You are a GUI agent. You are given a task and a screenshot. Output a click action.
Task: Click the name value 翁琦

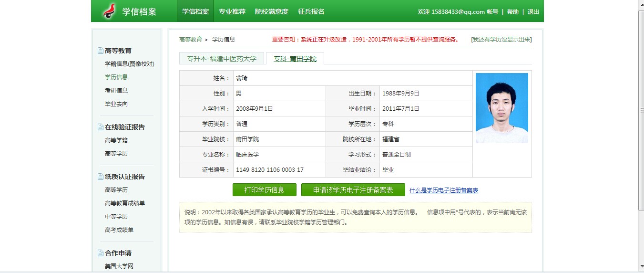(x=242, y=78)
